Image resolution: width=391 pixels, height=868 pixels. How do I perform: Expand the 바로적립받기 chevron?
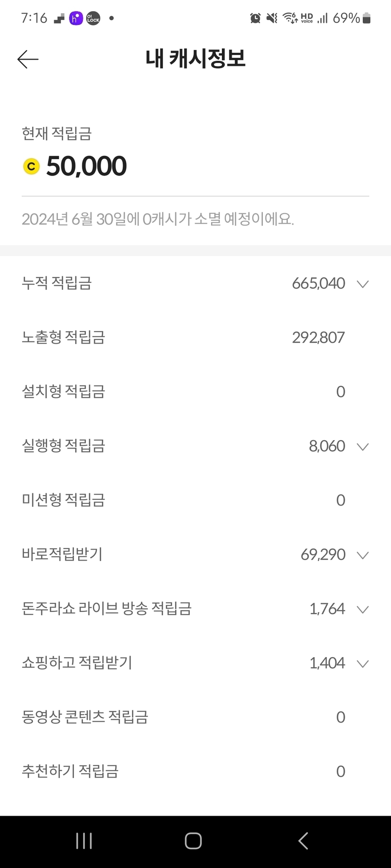tap(362, 555)
